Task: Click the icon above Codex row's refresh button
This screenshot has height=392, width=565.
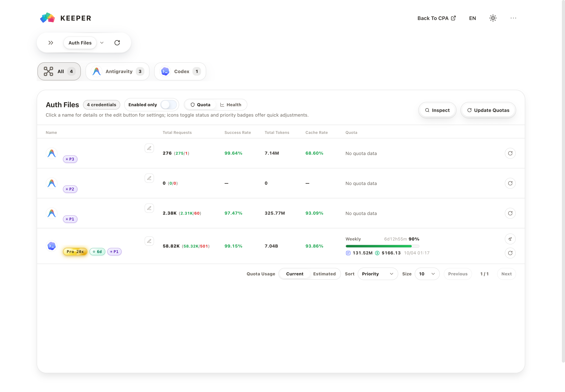Action: [x=510, y=239]
